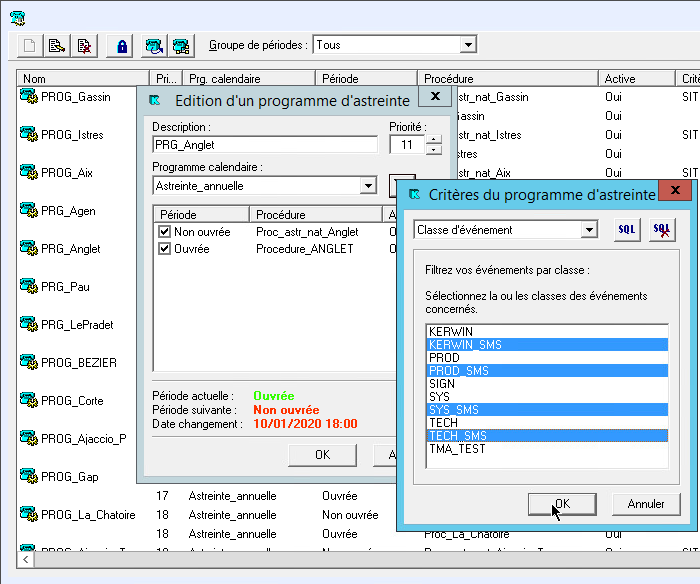Click the delete program toolbar icon

tap(85, 46)
